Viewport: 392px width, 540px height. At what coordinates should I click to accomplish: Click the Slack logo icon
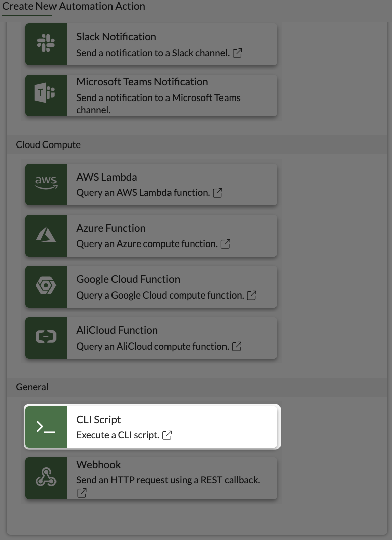click(46, 43)
